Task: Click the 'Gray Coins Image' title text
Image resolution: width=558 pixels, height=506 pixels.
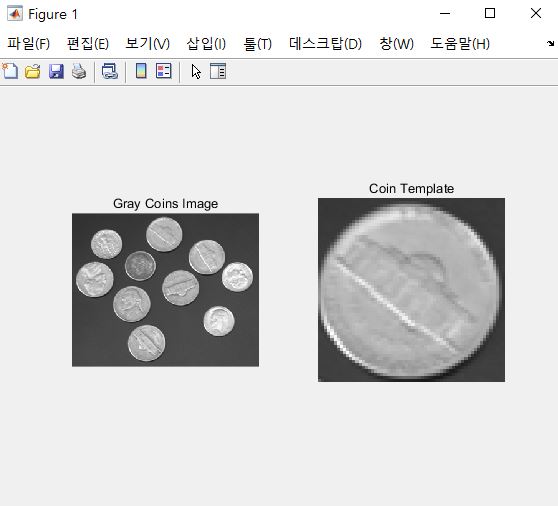Action: tap(165, 204)
